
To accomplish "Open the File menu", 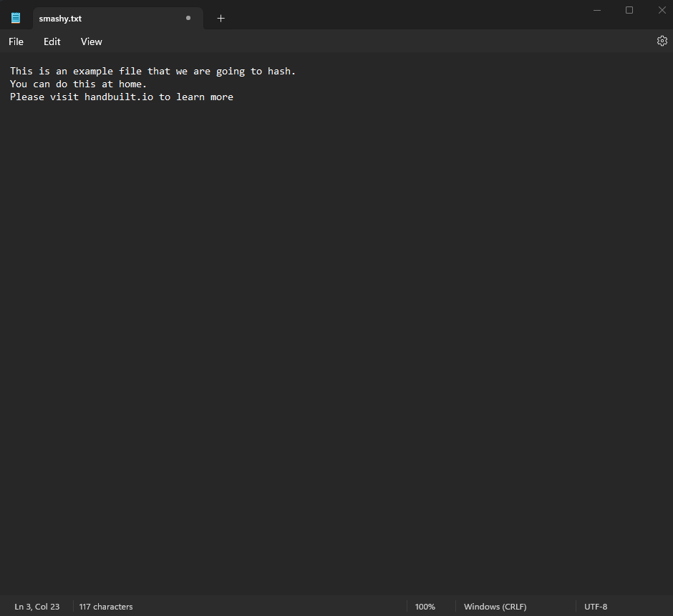I will click(16, 41).
